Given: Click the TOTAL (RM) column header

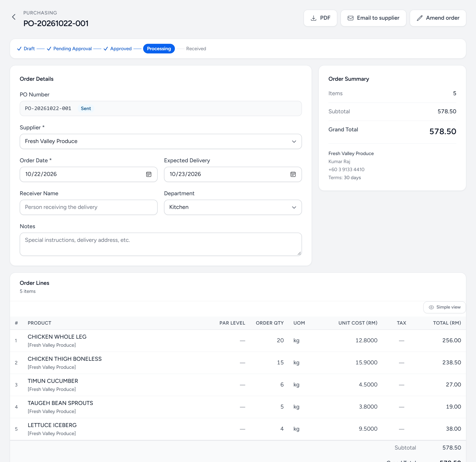Looking at the screenshot, I should coord(447,323).
